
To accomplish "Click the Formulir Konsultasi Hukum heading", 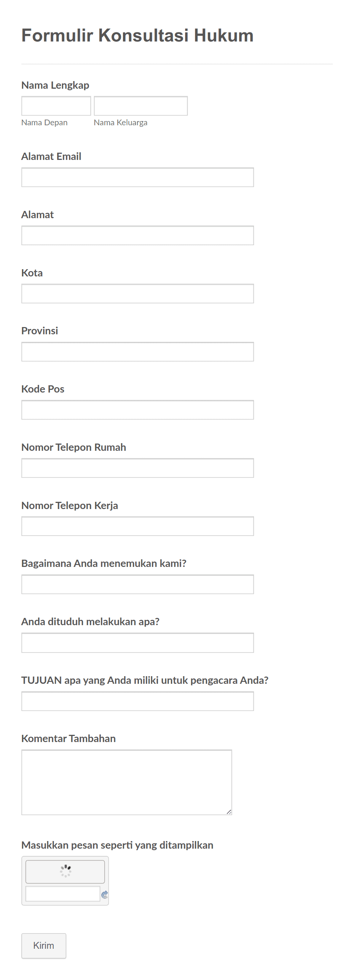I will tap(137, 35).
